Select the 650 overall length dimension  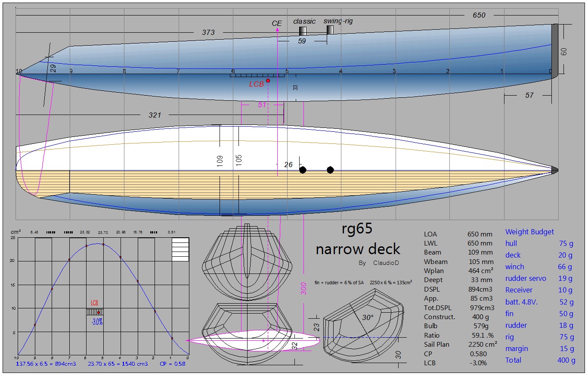coord(479,16)
